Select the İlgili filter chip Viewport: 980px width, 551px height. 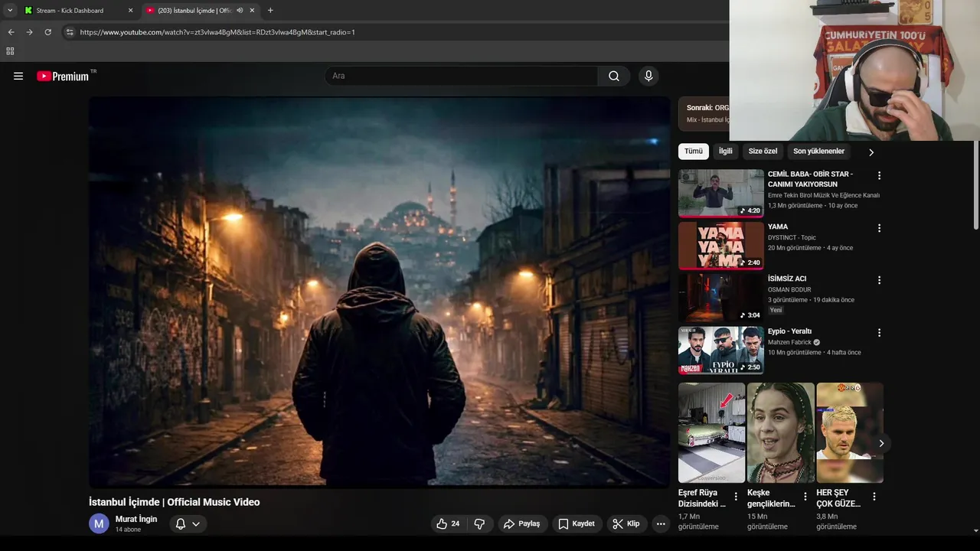pos(726,152)
